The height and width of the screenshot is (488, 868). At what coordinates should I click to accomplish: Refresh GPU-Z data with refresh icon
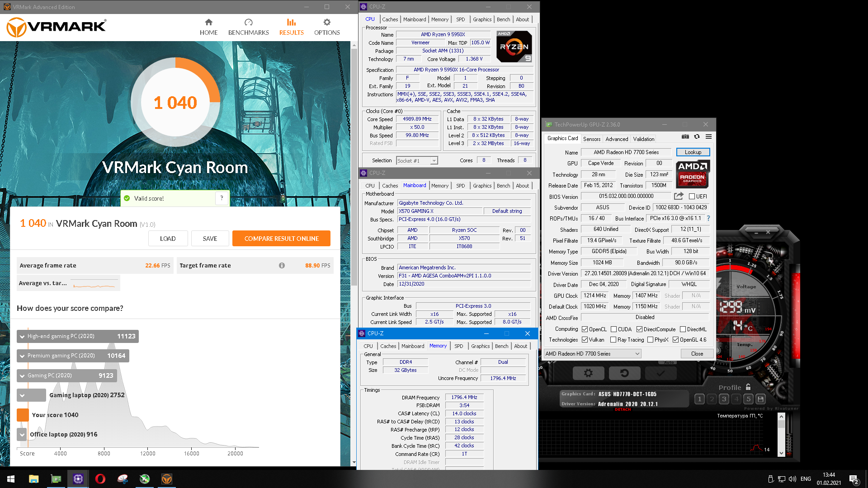[x=697, y=136]
